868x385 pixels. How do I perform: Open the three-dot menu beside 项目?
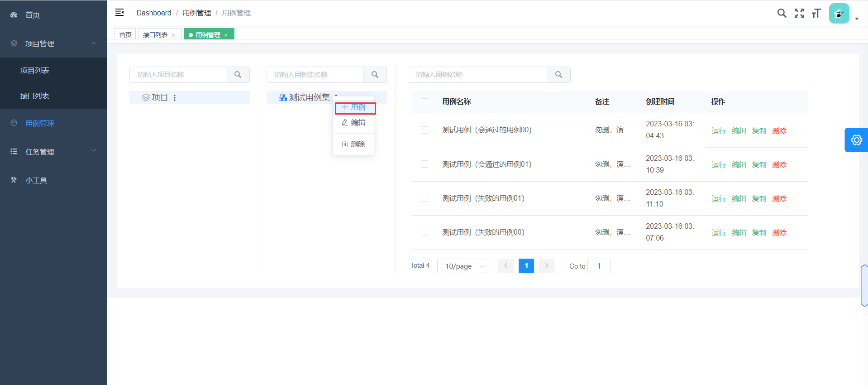[x=175, y=97]
